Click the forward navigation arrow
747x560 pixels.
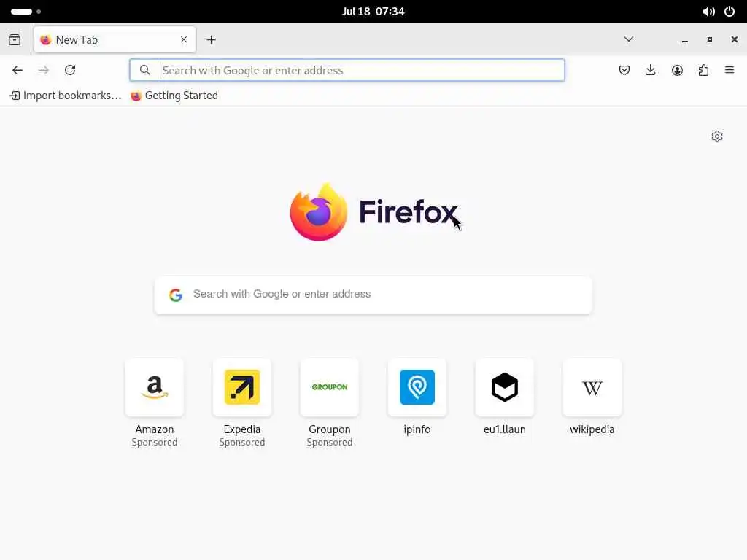click(x=44, y=71)
